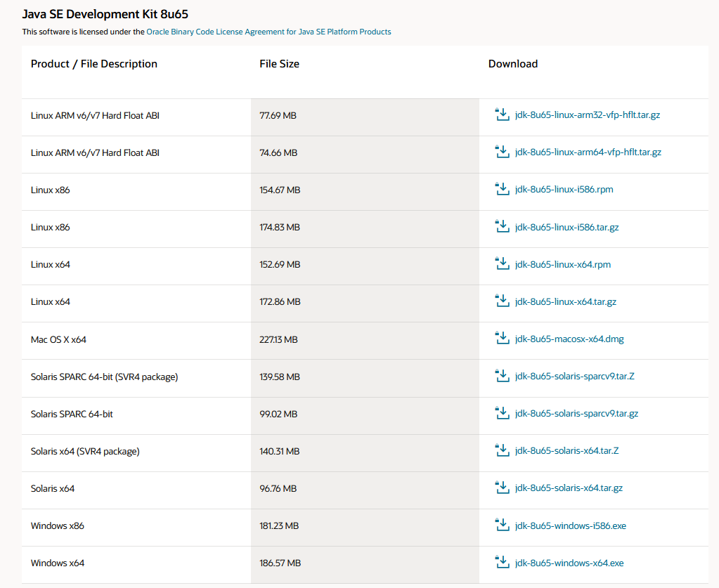Click the "174.83 MB" file size value
Viewport: 719px width, 588px height.
pyautogui.click(x=280, y=228)
